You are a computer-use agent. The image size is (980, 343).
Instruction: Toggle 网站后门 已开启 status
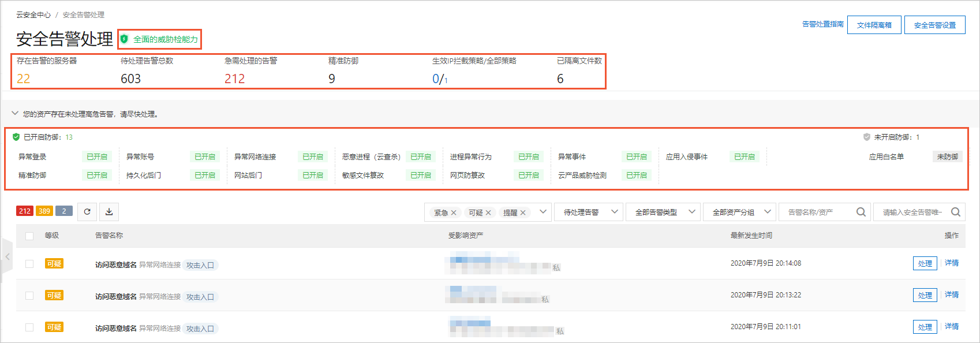click(x=313, y=175)
